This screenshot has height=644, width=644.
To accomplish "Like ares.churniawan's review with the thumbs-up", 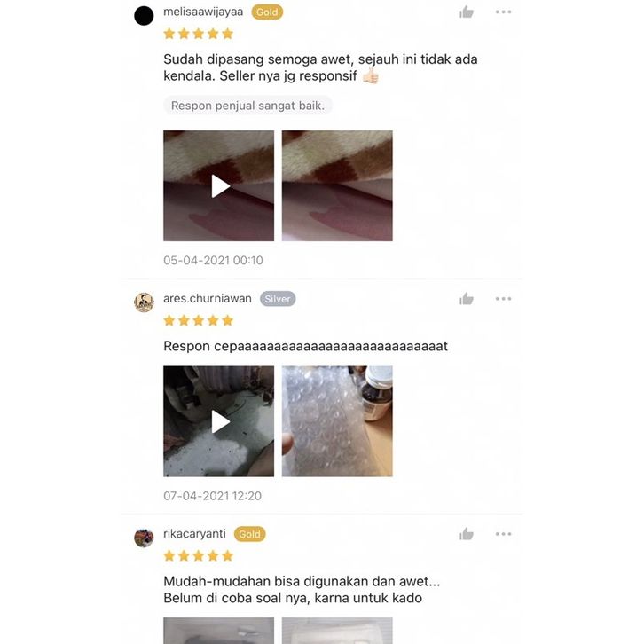I will click(467, 299).
